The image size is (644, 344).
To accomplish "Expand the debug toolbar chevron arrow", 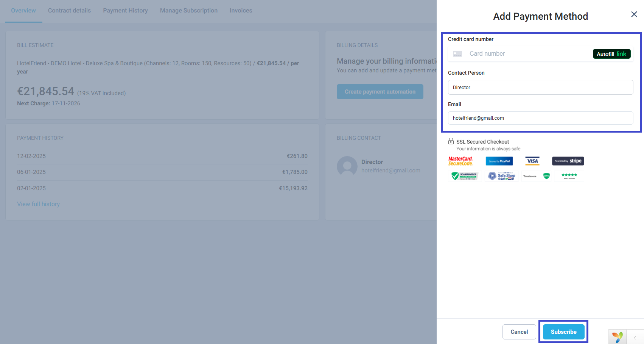I will click(x=635, y=337).
